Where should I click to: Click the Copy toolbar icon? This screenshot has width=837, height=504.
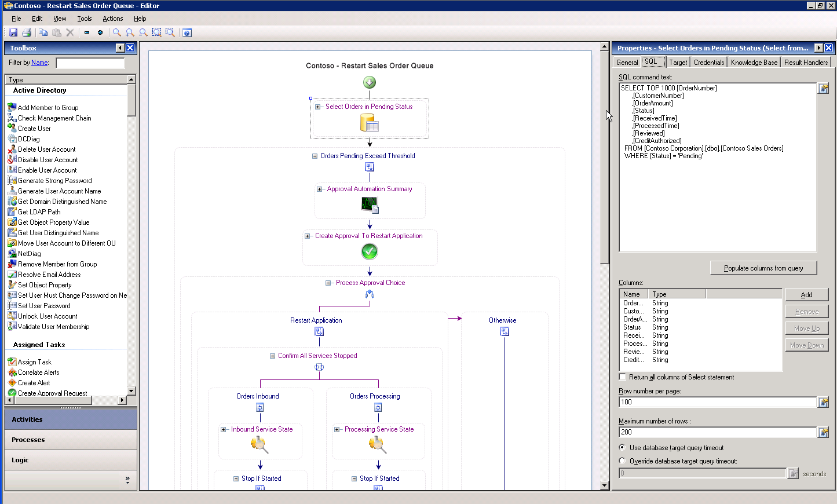click(43, 32)
